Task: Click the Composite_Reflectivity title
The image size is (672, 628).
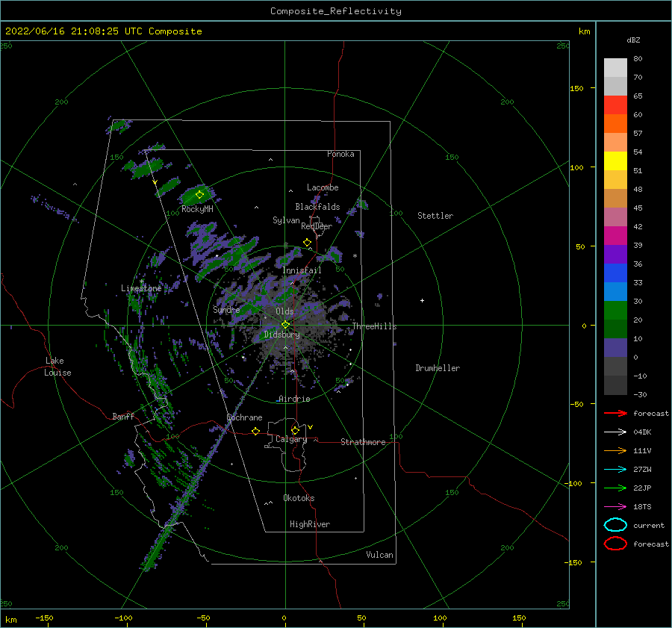Action: [336, 11]
